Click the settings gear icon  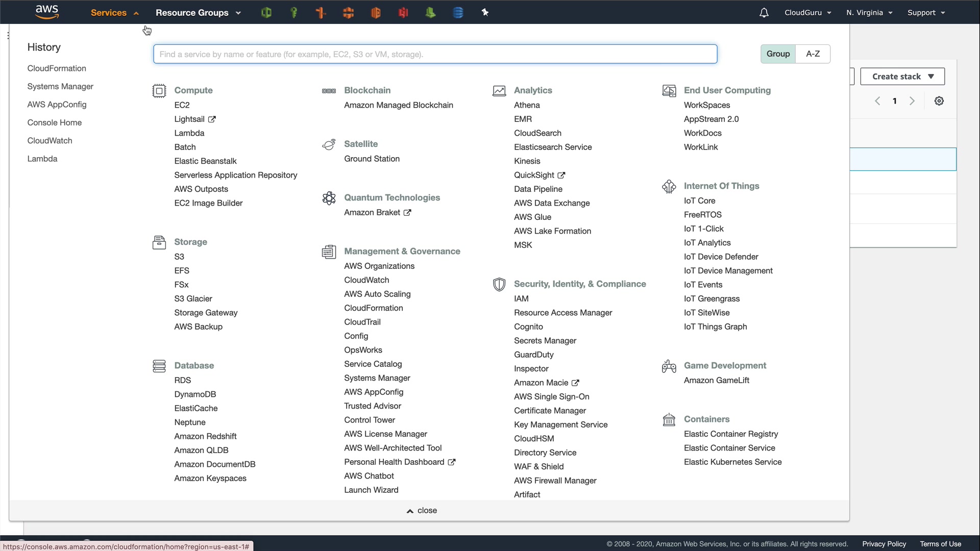(x=939, y=101)
